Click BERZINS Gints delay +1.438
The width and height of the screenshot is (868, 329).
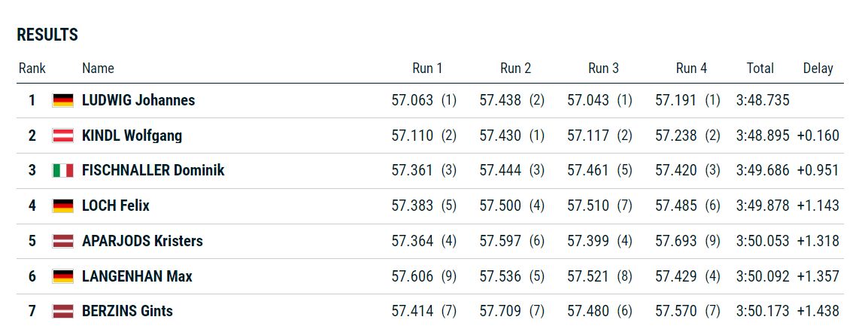tap(818, 311)
